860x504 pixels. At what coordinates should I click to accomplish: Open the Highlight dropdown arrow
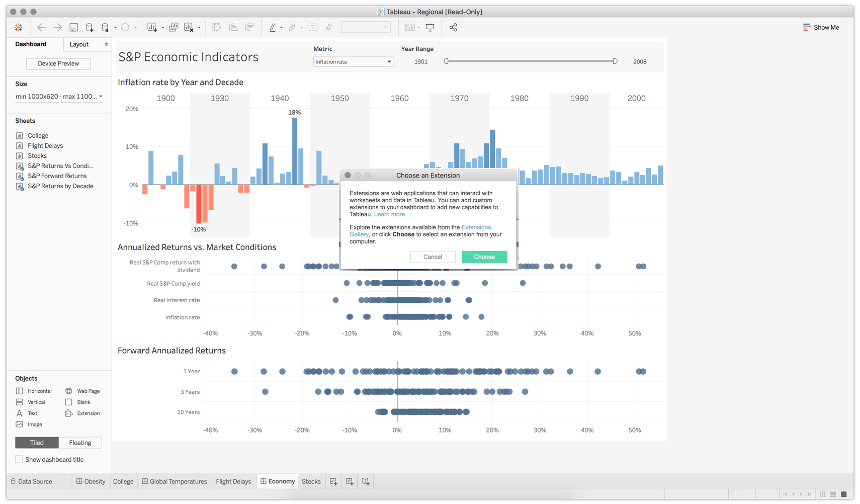coord(281,28)
